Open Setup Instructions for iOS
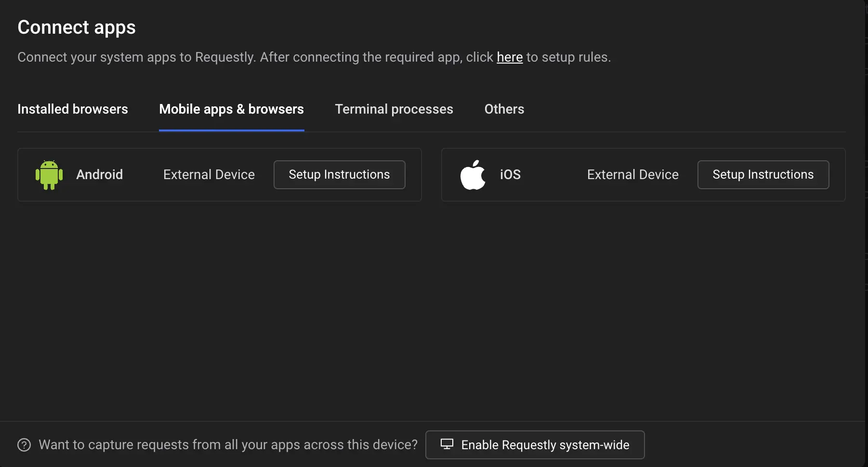The width and height of the screenshot is (868, 467). click(763, 175)
